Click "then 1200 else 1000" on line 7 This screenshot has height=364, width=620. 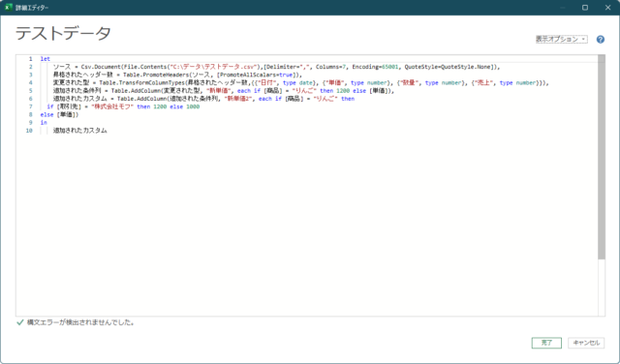[x=168, y=106]
